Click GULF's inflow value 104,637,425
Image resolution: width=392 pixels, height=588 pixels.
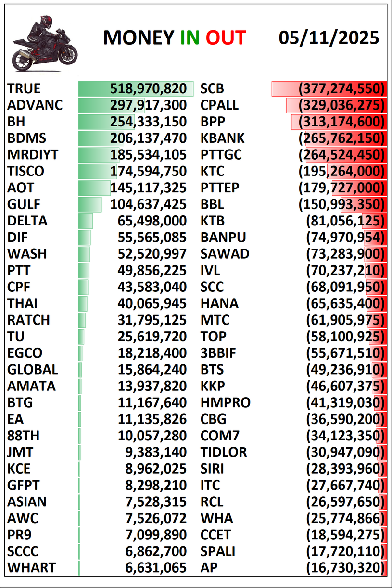click(x=148, y=204)
